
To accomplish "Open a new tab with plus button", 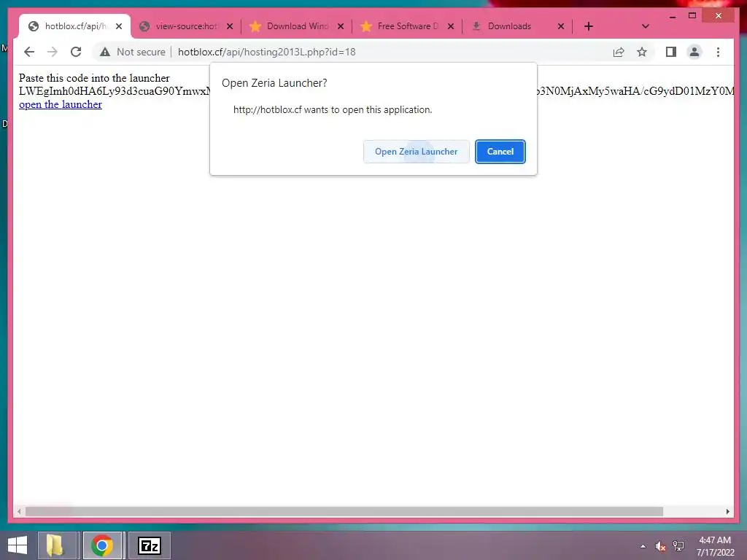I will coord(589,26).
